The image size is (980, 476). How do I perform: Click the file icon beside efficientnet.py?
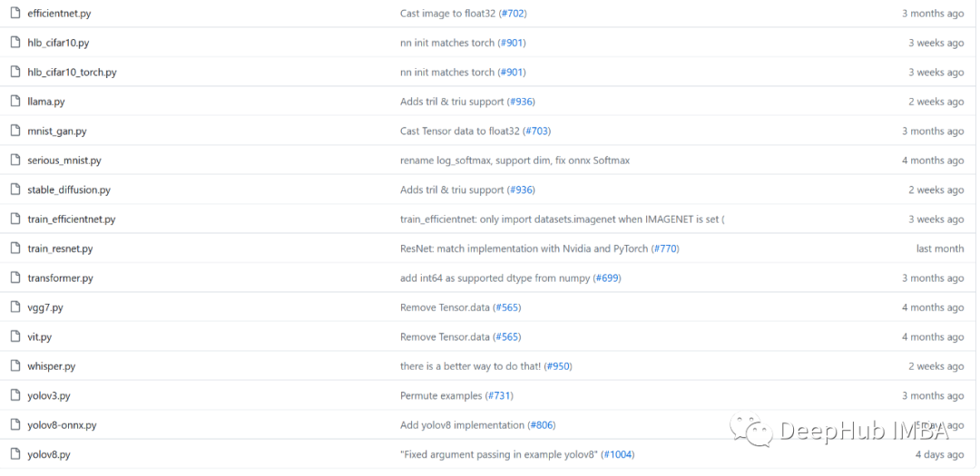[x=15, y=14]
